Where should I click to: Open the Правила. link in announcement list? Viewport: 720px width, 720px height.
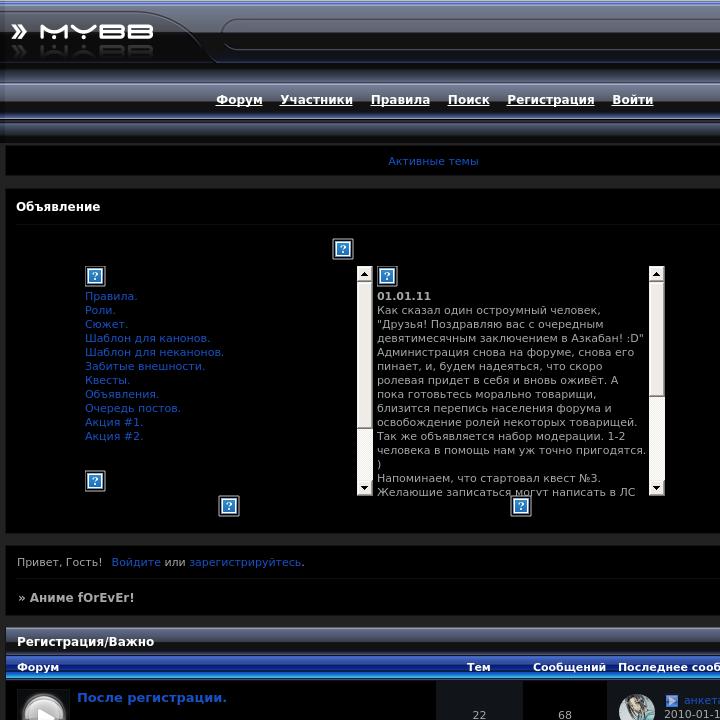tap(111, 296)
